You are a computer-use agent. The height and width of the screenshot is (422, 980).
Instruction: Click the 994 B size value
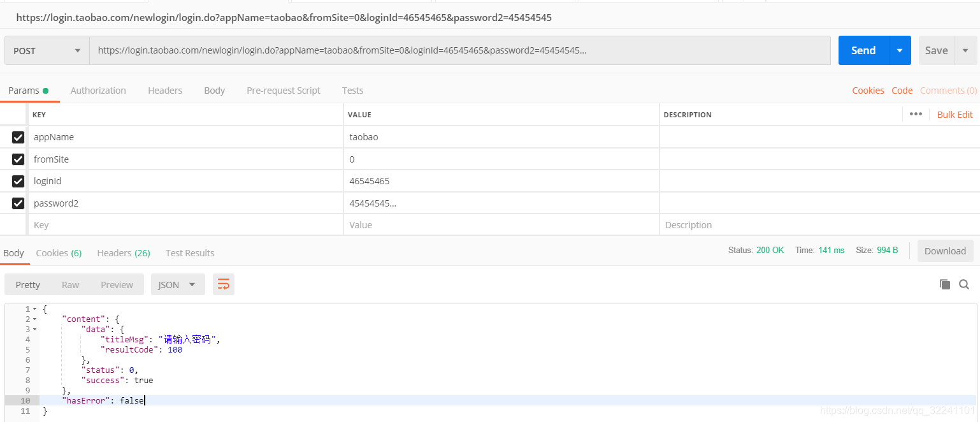[887, 251]
